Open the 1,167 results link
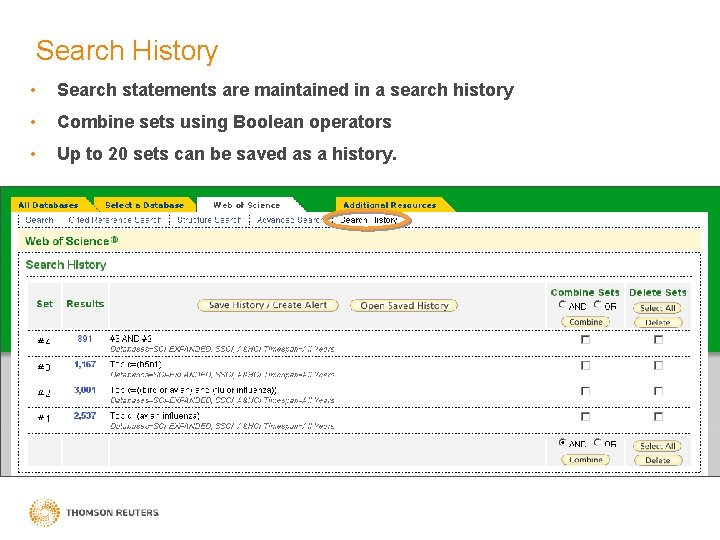This screenshot has width=720, height=540. tap(85, 364)
